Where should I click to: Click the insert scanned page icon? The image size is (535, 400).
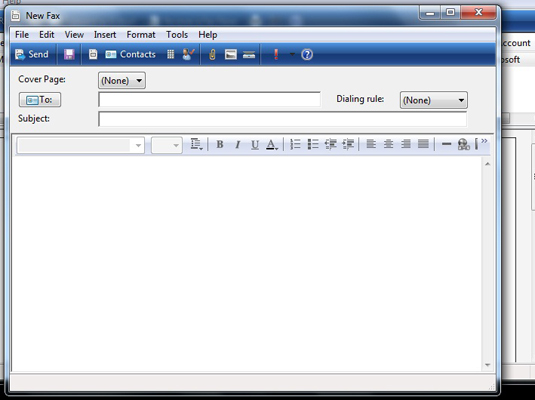pos(249,55)
